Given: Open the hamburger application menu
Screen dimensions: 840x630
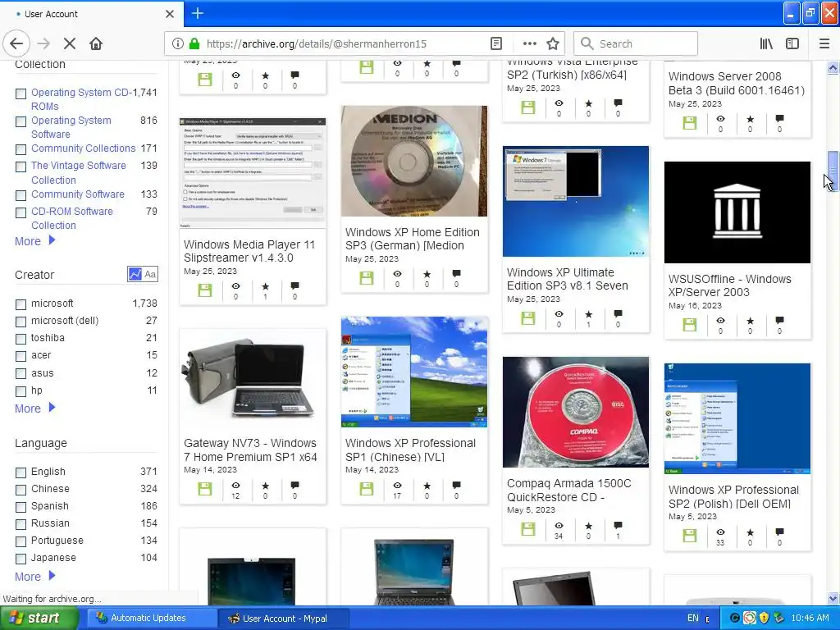Looking at the screenshot, I should point(824,43).
